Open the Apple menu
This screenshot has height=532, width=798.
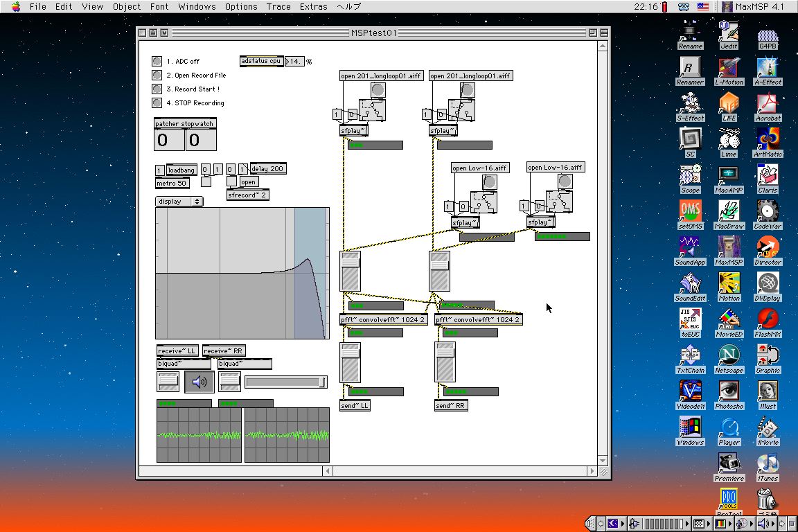(16, 7)
